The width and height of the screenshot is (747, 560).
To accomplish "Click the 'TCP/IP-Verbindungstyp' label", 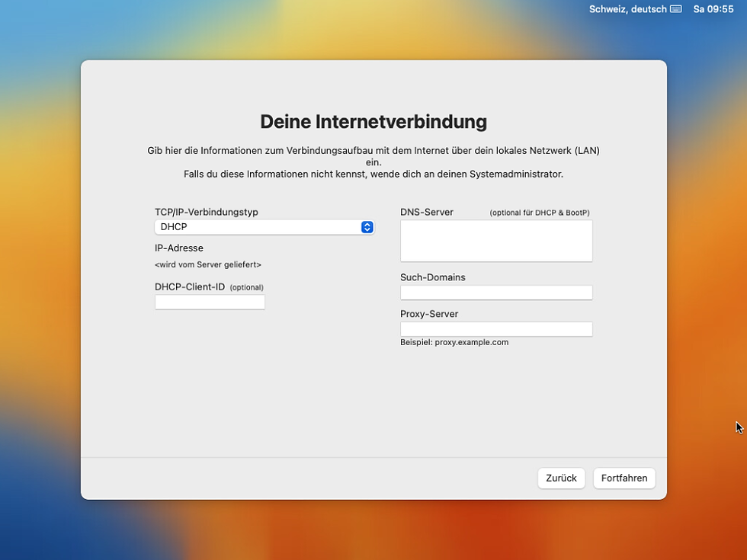I will tap(207, 212).
